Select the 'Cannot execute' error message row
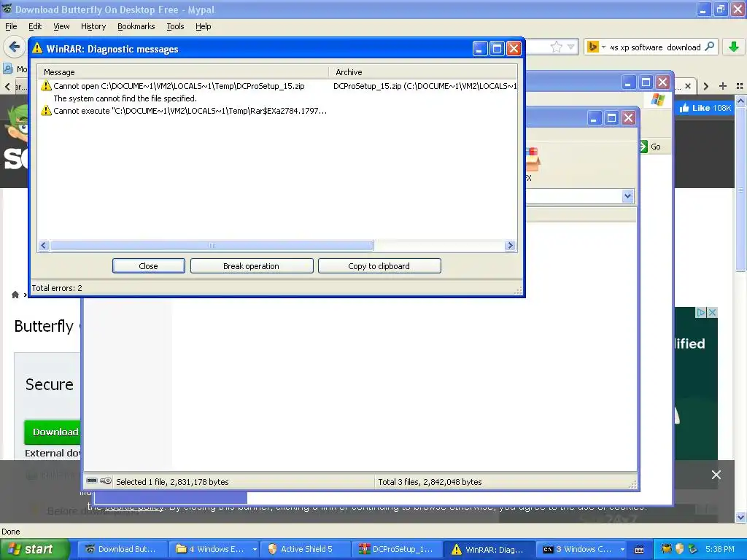This screenshot has width=747, height=560. [277, 111]
